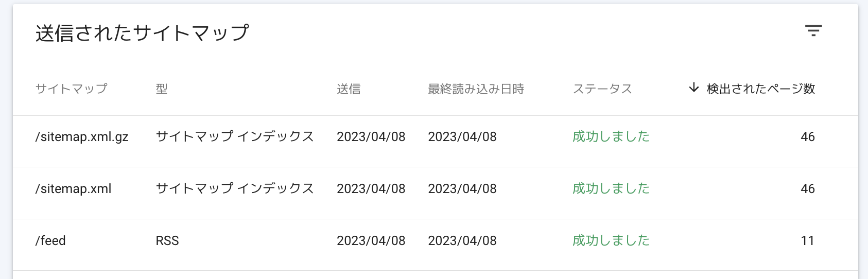Viewport: 868px width, 279px height.
Task: Click the 型 column header
Action: click(x=162, y=89)
